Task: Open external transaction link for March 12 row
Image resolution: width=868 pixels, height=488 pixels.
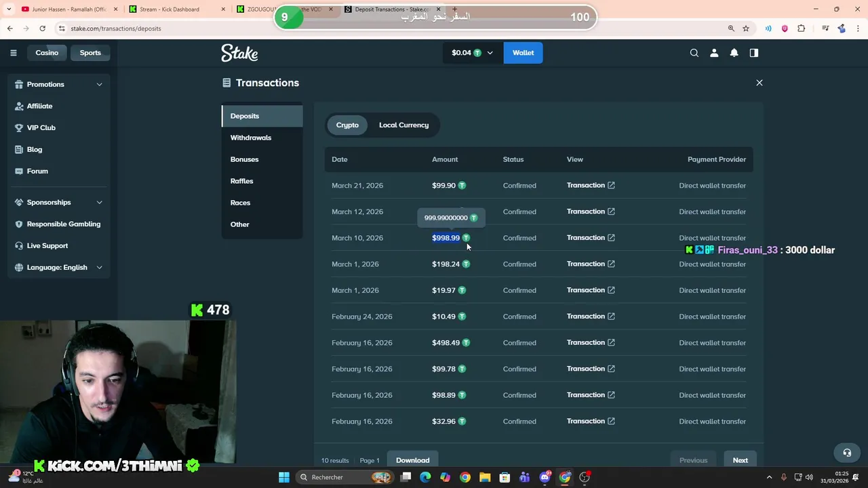Action: click(x=611, y=211)
